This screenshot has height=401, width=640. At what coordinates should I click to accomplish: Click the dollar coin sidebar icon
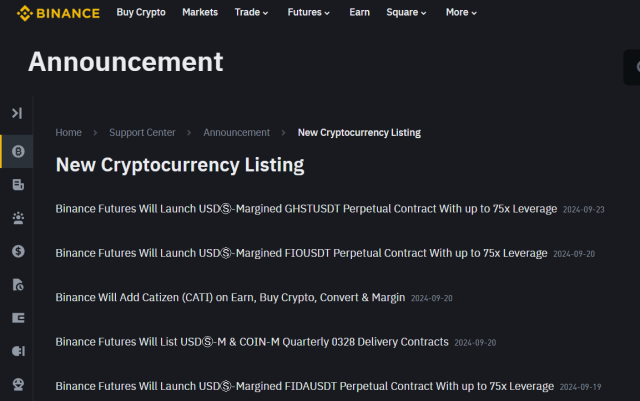(18, 251)
